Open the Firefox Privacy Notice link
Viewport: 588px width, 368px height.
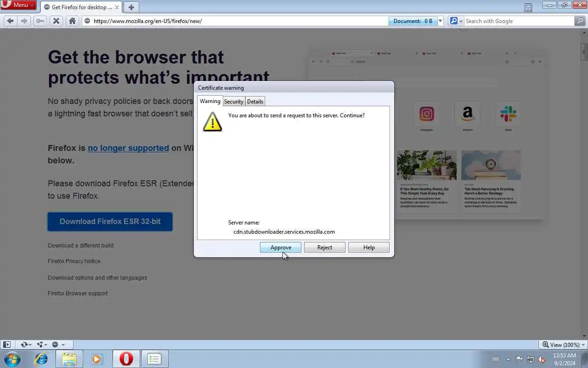point(74,261)
